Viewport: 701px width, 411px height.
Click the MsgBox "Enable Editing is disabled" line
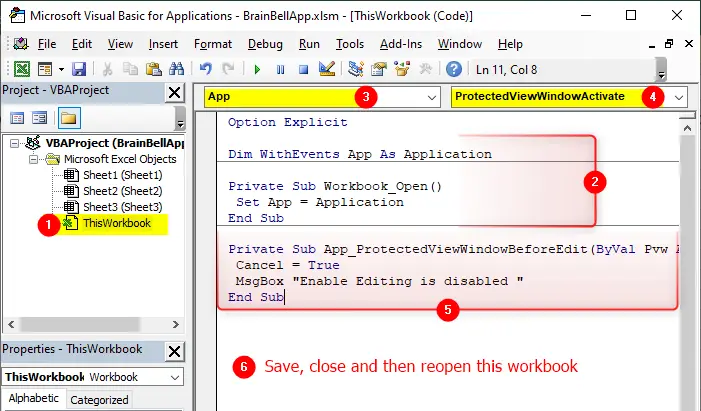click(380, 281)
